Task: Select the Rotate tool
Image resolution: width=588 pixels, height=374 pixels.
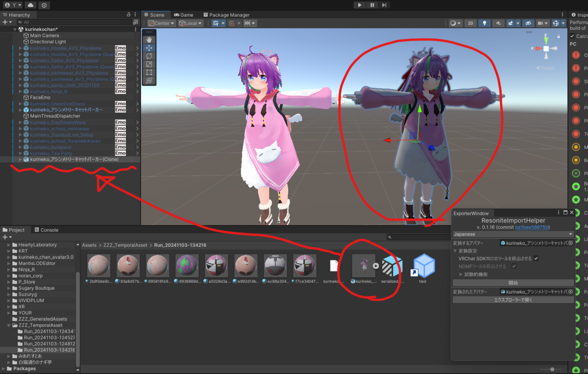Action: click(149, 56)
